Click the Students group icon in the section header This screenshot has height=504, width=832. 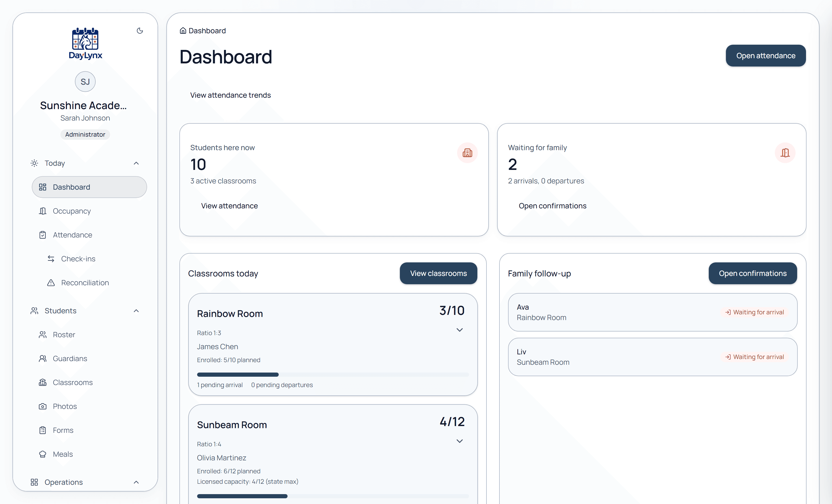pyautogui.click(x=34, y=311)
